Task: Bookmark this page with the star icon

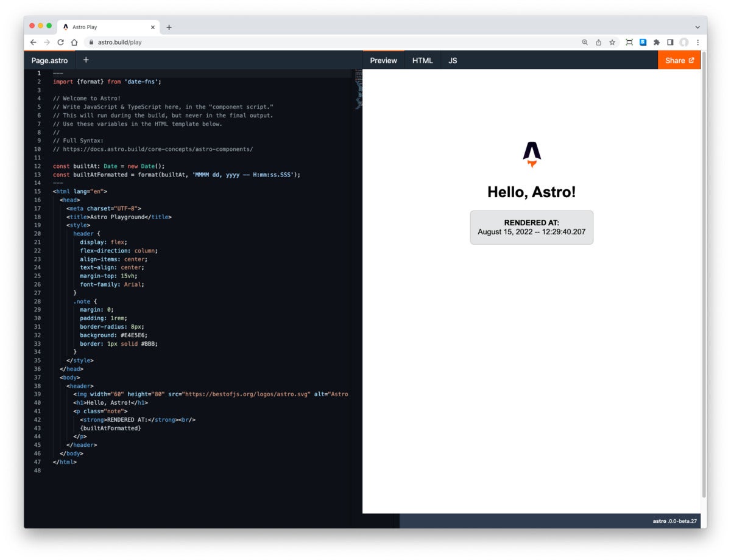Action: click(x=612, y=43)
